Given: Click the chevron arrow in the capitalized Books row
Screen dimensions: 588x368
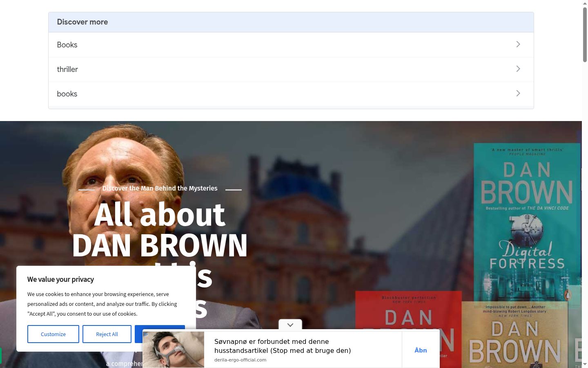Looking at the screenshot, I should [518, 44].
